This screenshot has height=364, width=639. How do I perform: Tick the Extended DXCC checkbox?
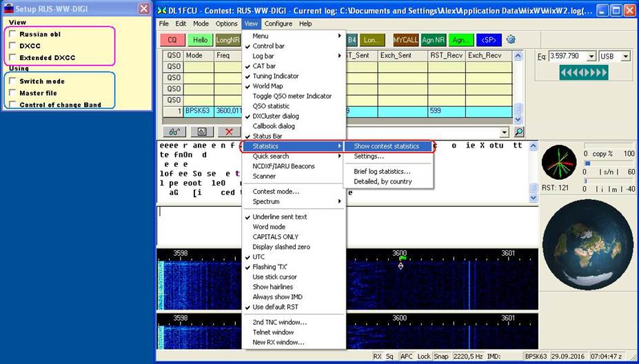pyautogui.click(x=12, y=57)
